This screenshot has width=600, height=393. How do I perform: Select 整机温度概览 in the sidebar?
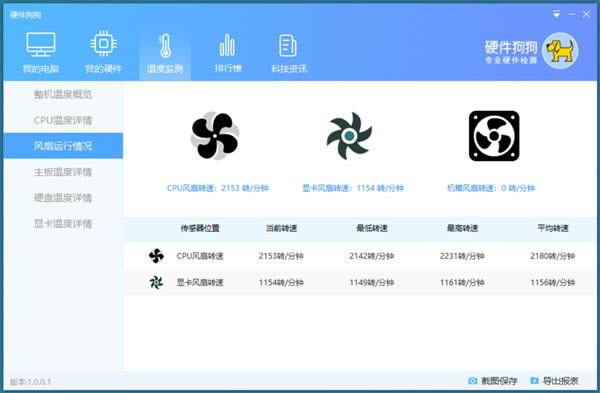click(x=63, y=94)
